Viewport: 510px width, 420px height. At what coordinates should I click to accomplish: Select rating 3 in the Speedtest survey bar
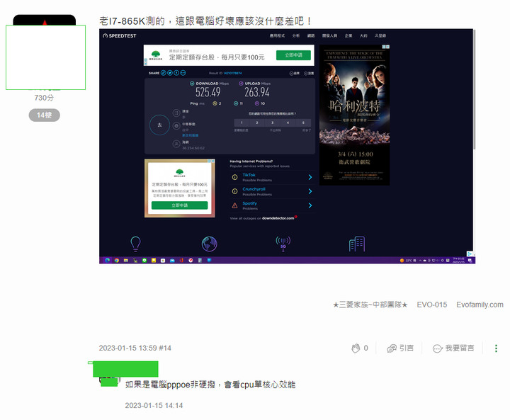[273, 123]
